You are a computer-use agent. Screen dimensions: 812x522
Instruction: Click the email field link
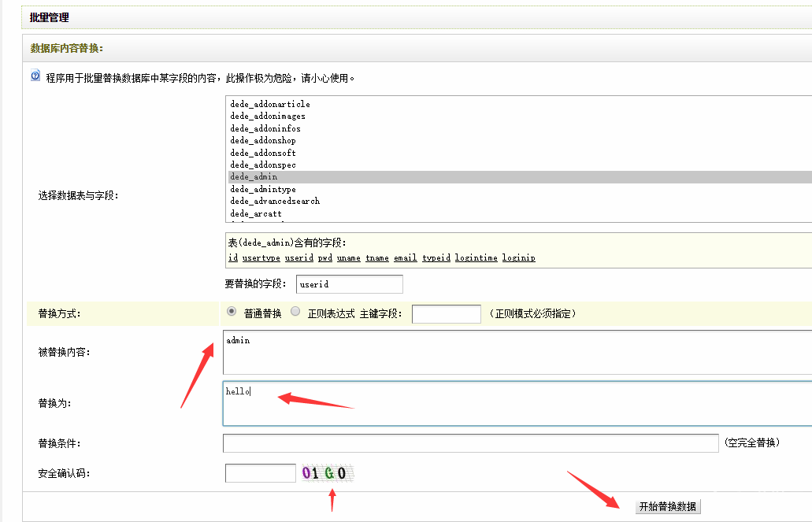point(405,257)
